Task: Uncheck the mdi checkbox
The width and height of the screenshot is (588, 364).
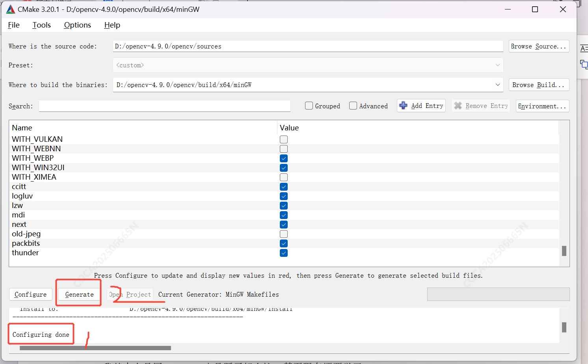Action: [x=284, y=215]
